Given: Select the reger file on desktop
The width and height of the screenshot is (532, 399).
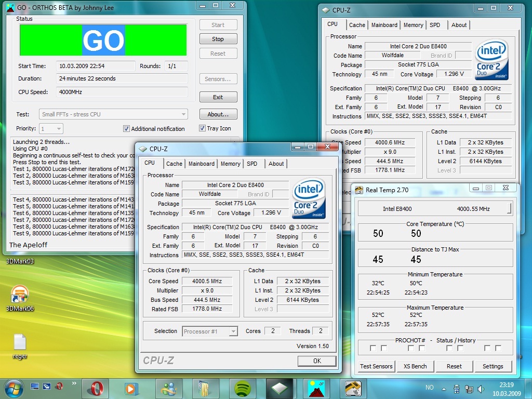Looking at the screenshot, I should pos(20,346).
